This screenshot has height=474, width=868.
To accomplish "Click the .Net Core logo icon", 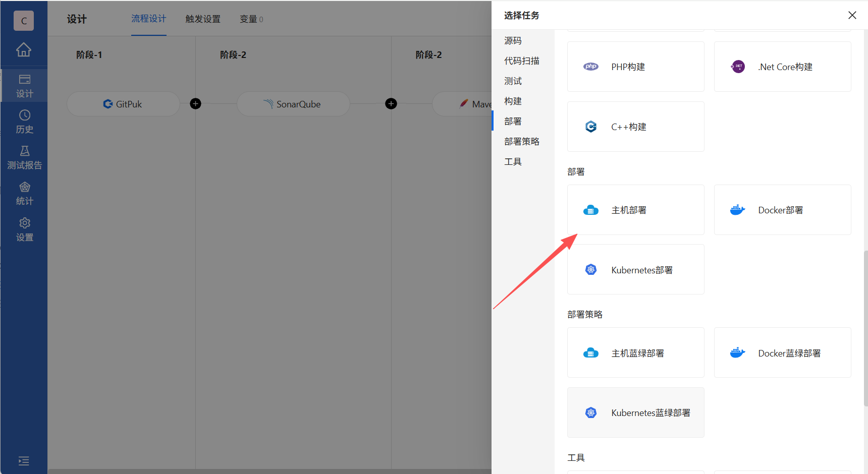I will tap(738, 67).
